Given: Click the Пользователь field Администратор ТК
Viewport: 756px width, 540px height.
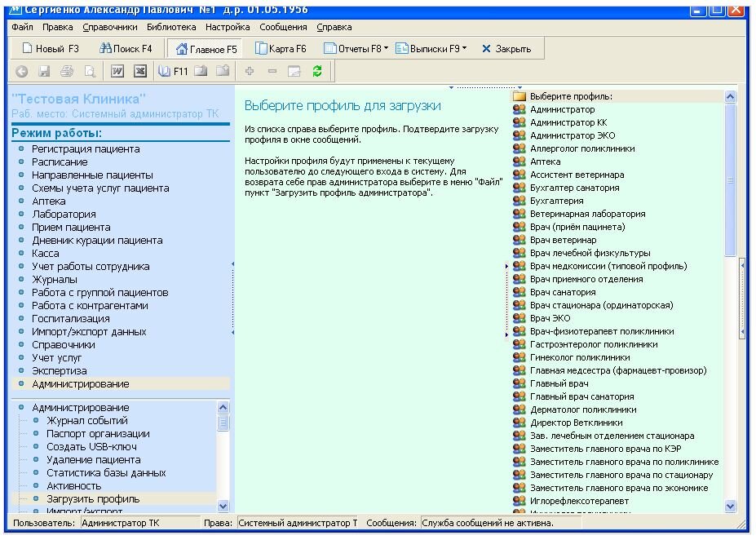Looking at the screenshot, I should 139,523.
